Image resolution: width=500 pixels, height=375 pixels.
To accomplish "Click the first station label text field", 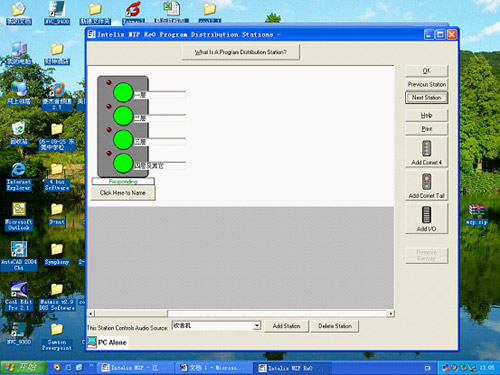I will [160, 95].
